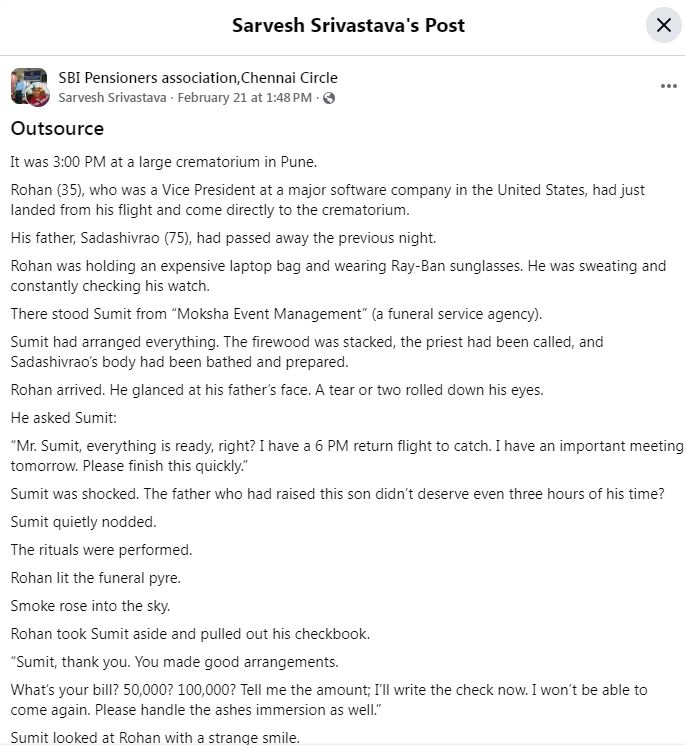Viewport: 685px width, 751px height.
Task: Open Sarvesh Srivastava's profile link
Action: coord(112,98)
